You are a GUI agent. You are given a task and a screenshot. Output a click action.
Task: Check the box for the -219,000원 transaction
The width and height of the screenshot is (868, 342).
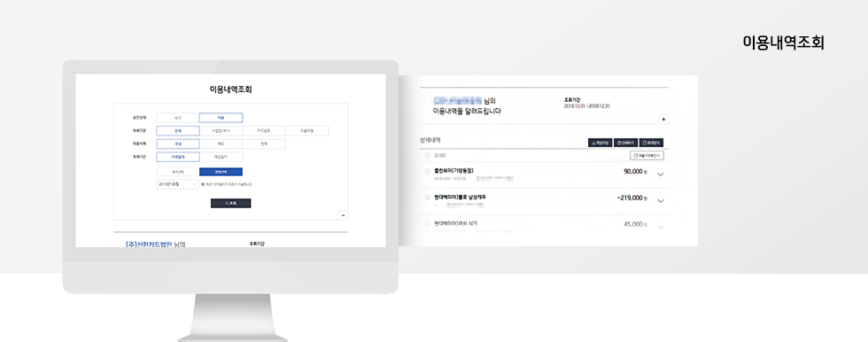click(x=427, y=198)
